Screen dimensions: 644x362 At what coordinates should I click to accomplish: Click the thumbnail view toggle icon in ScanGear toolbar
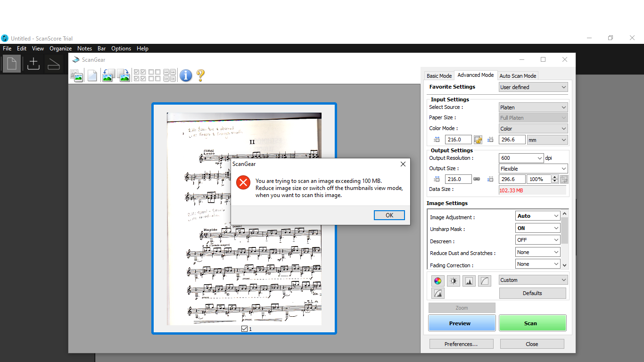pos(76,75)
